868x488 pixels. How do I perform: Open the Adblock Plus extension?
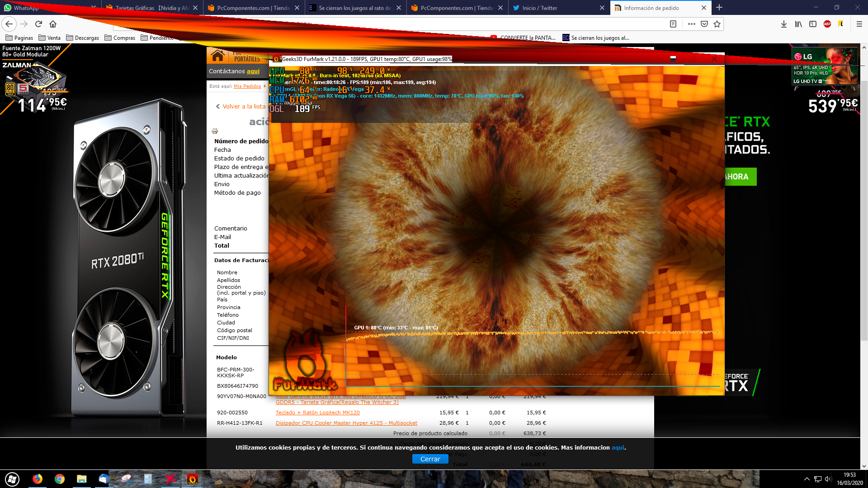coord(827,24)
